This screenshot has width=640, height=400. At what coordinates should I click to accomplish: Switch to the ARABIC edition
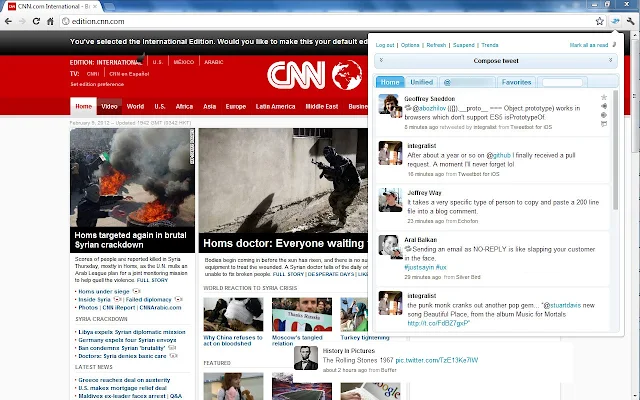pos(213,62)
